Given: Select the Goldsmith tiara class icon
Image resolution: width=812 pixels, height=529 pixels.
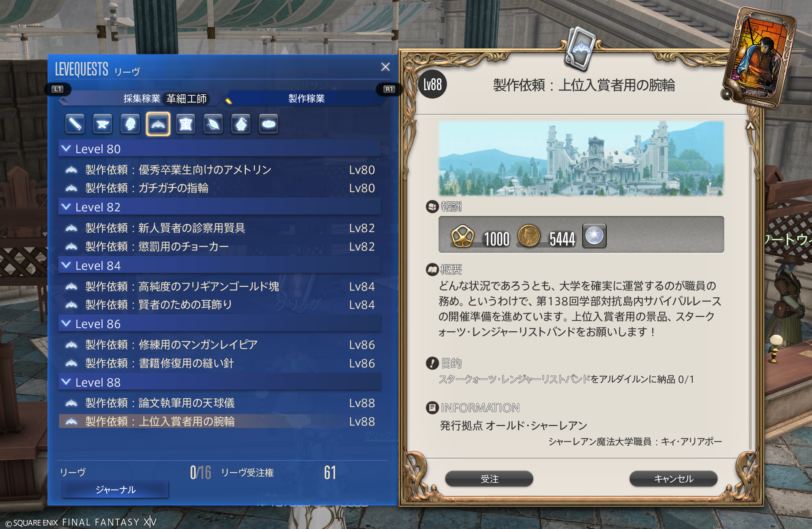Looking at the screenshot, I should point(158,124).
